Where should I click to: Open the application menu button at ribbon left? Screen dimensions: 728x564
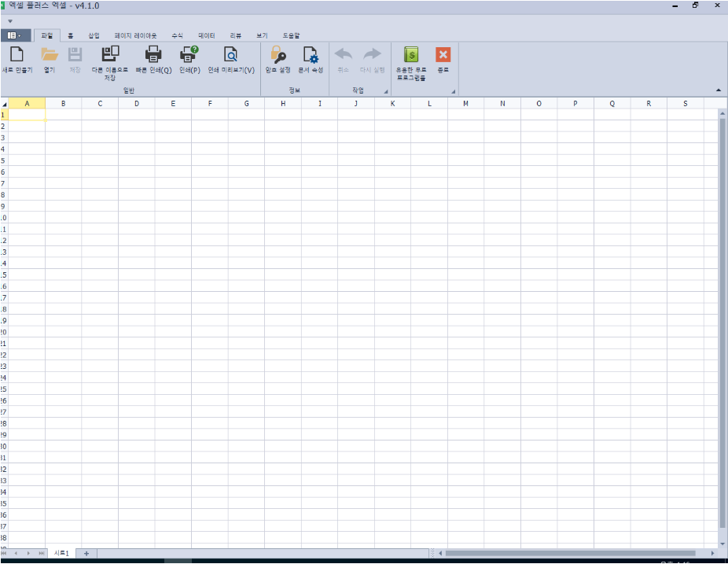[x=16, y=35]
